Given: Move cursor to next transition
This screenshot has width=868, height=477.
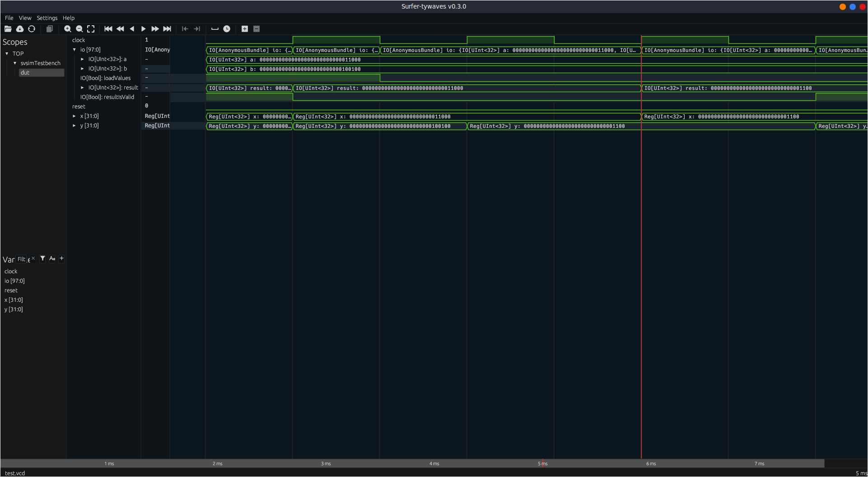Looking at the screenshot, I should pyautogui.click(x=197, y=29).
